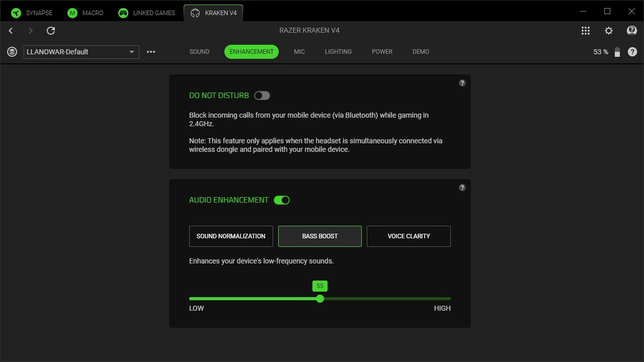
Task: Click the HIGH slider label
Action: pyautogui.click(x=442, y=308)
